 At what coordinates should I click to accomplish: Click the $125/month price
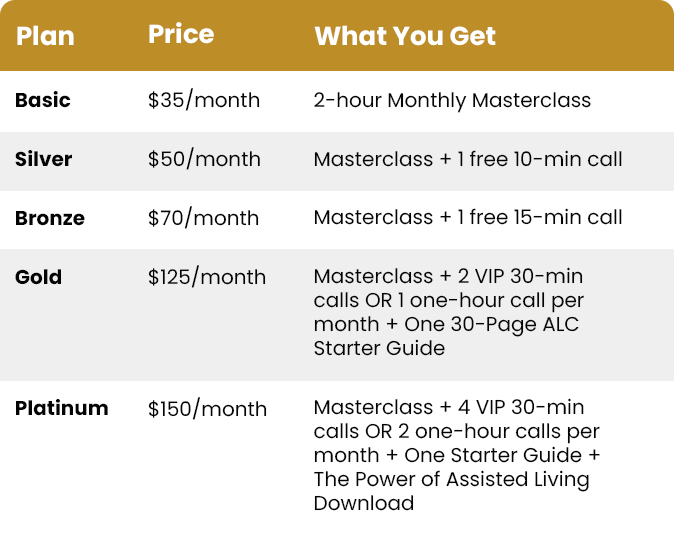[207, 277]
